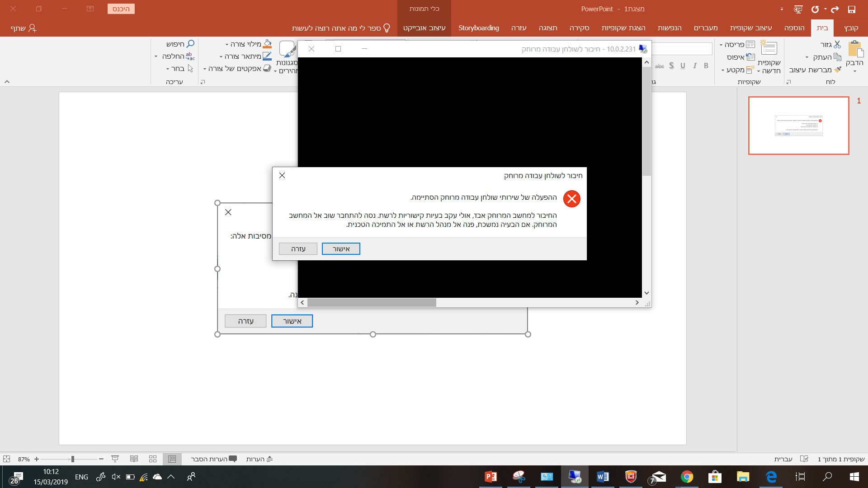Toggle Bold formatting
This screenshot has width=868, height=488.
point(706,66)
